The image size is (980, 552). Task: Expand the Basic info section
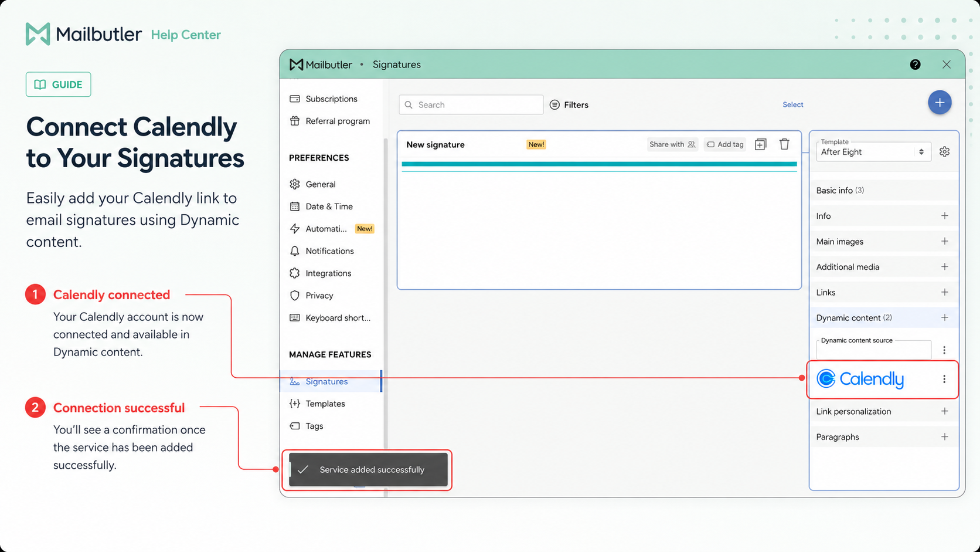point(884,190)
